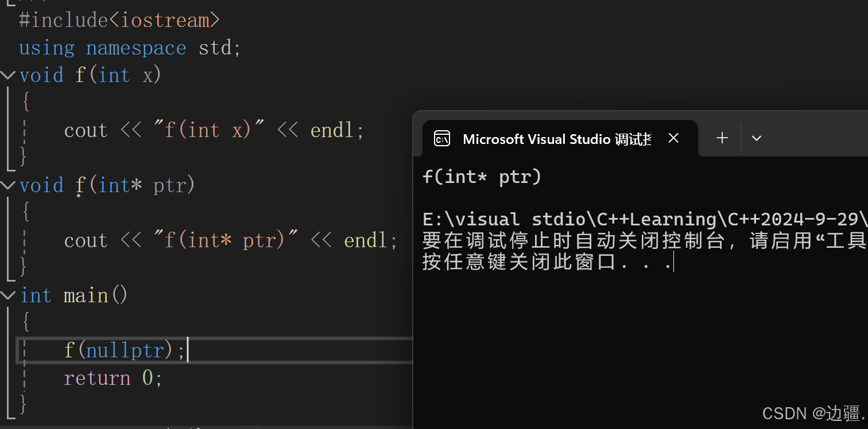
Task: Select the Microsoft Visual Studio debug console tab
Action: [560, 138]
